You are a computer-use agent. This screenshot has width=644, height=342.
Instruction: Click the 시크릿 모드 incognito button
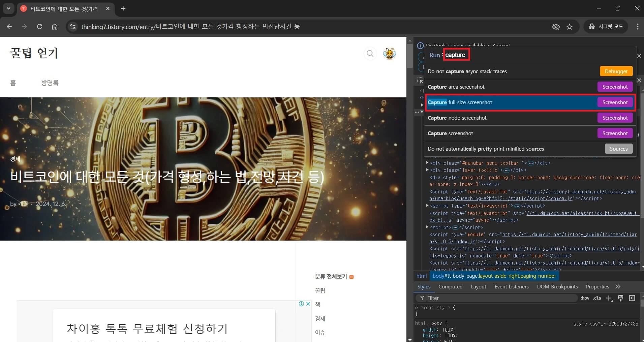(606, 27)
